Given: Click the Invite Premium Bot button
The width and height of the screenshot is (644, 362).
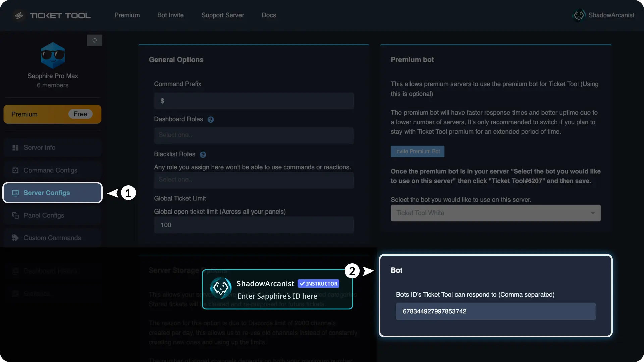Looking at the screenshot, I should tap(418, 152).
